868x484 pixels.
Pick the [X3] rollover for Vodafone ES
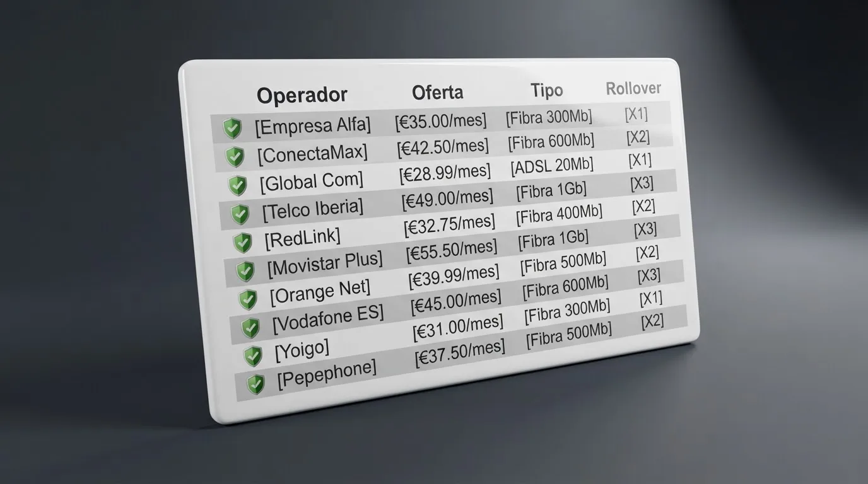[x=649, y=275]
